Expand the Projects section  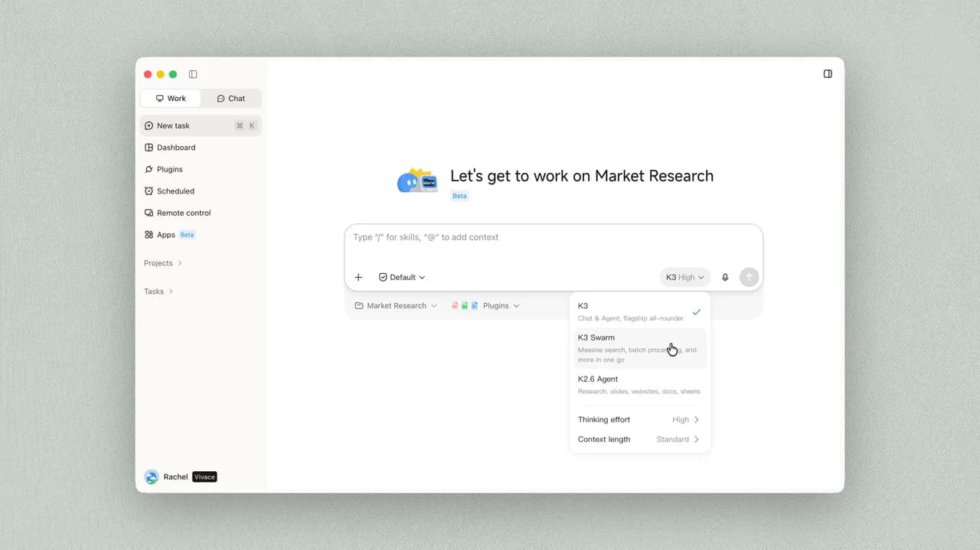coord(163,263)
